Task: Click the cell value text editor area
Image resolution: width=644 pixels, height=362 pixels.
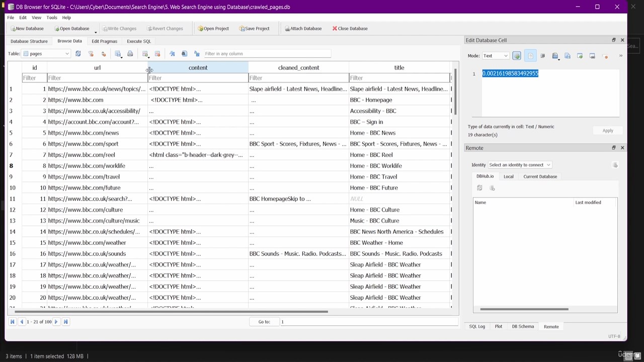Action: point(550,93)
